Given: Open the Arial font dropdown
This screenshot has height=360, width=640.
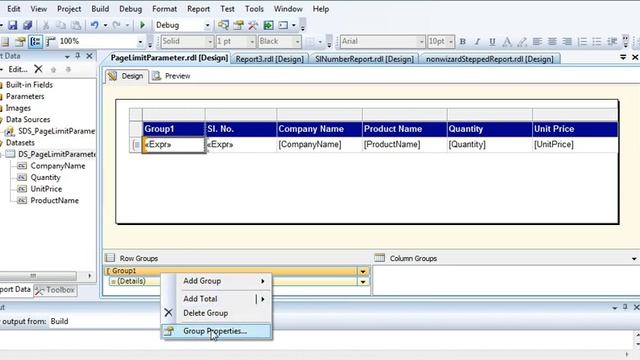Looking at the screenshot, I should (x=421, y=41).
